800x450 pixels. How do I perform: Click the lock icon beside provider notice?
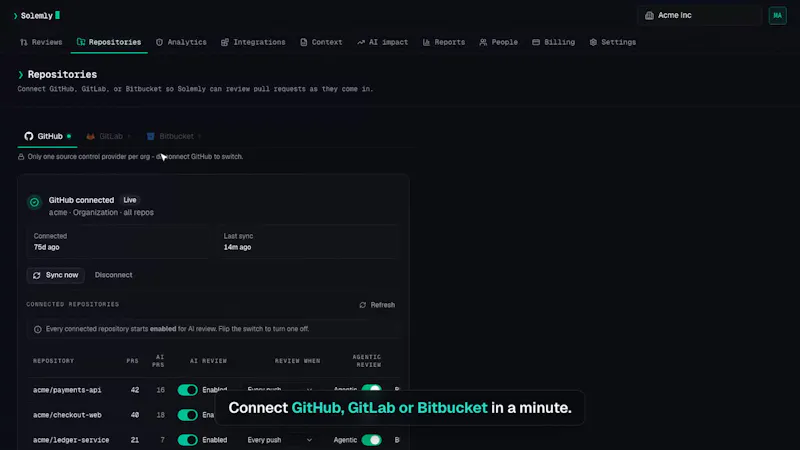[21, 157]
